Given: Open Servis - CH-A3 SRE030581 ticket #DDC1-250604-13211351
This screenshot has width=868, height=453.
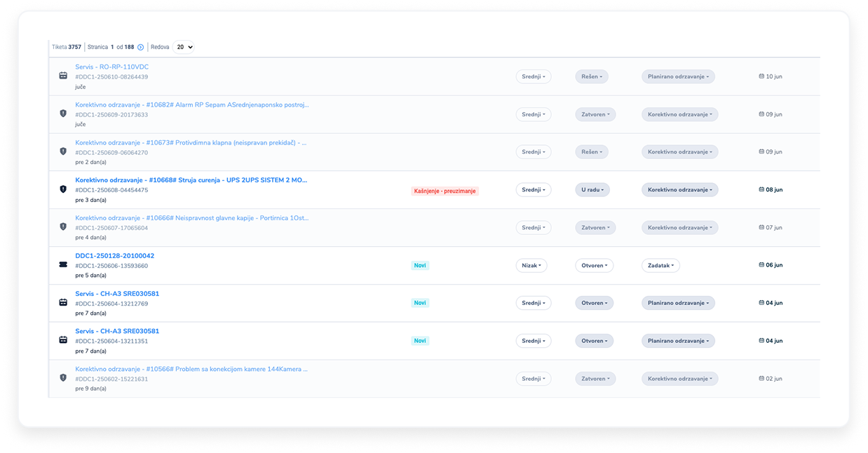Looking at the screenshot, I should pyautogui.click(x=117, y=331).
